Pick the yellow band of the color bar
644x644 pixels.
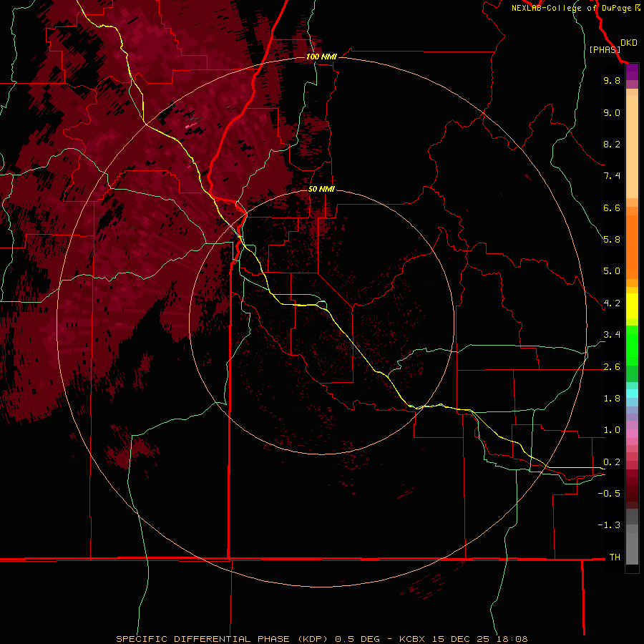coord(632,306)
